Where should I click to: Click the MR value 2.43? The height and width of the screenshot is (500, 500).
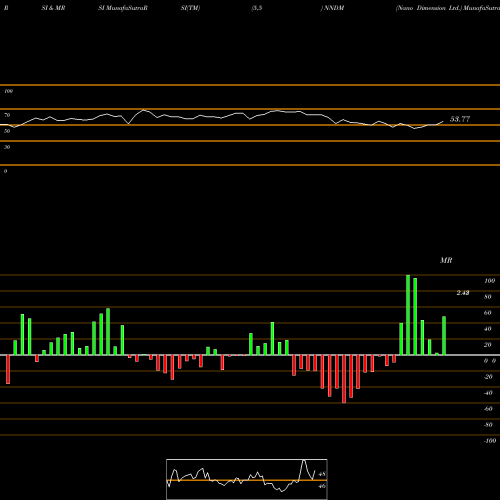[463, 293]
